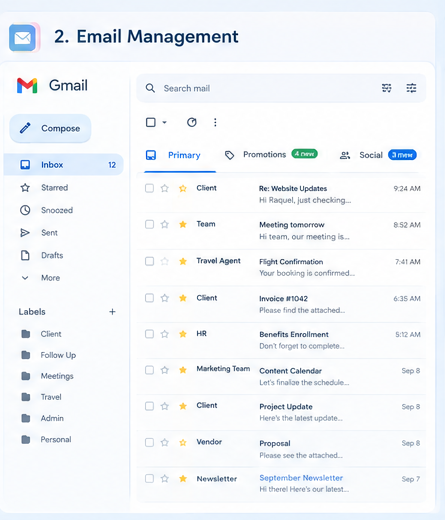Open the settings sliders icon at search bar right

point(411,88)
